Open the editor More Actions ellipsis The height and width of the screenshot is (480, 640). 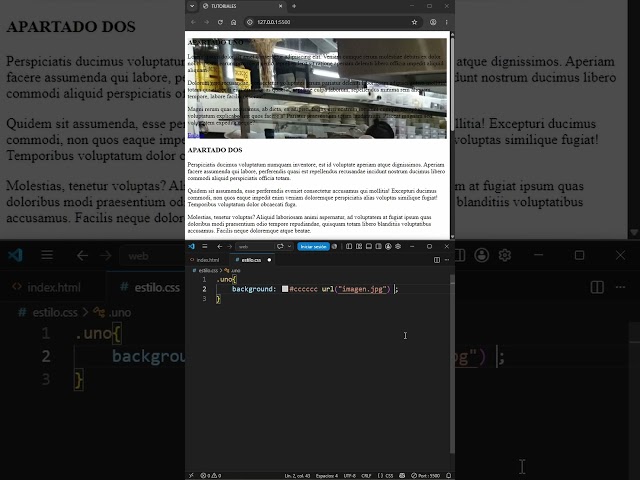[x=447, y=260]
